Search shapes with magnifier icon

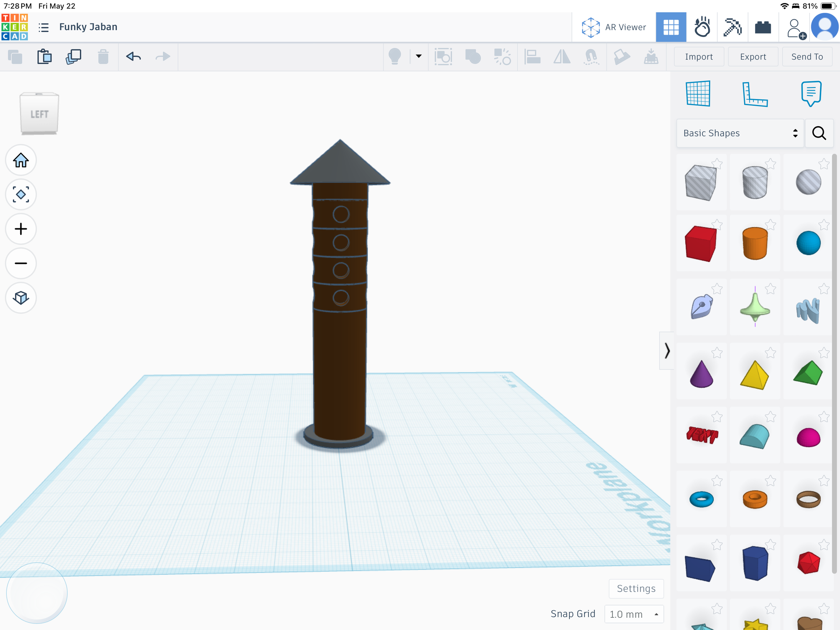819,133
